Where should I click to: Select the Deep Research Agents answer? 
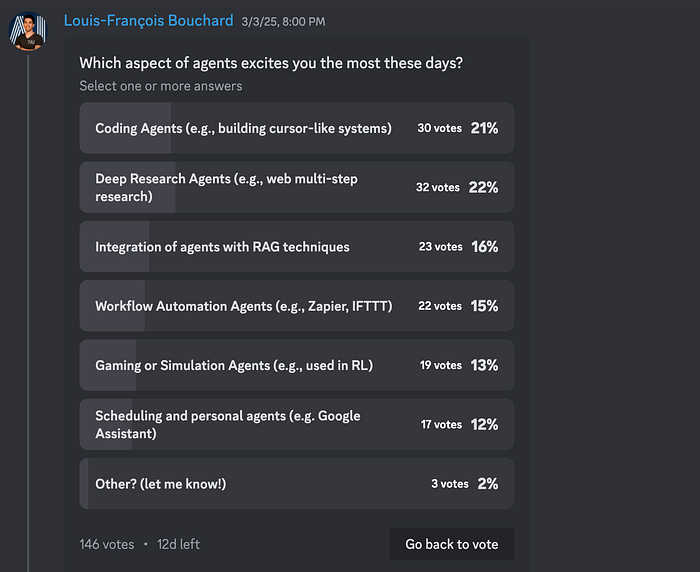(296, 188)
